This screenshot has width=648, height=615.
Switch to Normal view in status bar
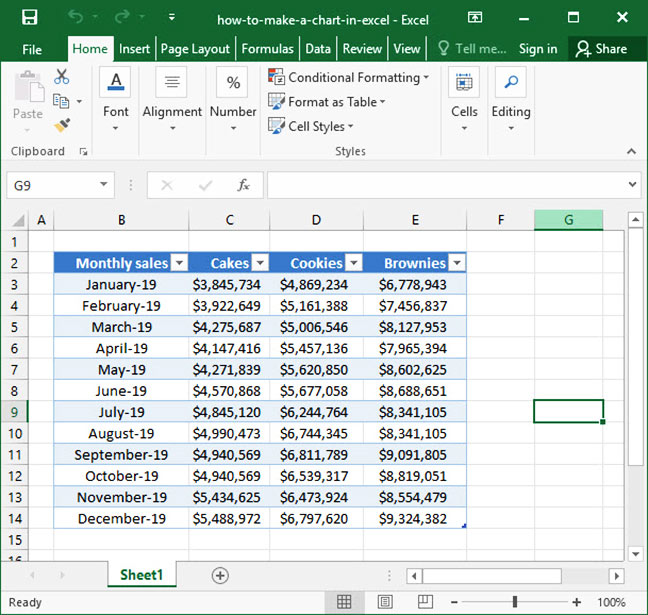click(344, 602)
